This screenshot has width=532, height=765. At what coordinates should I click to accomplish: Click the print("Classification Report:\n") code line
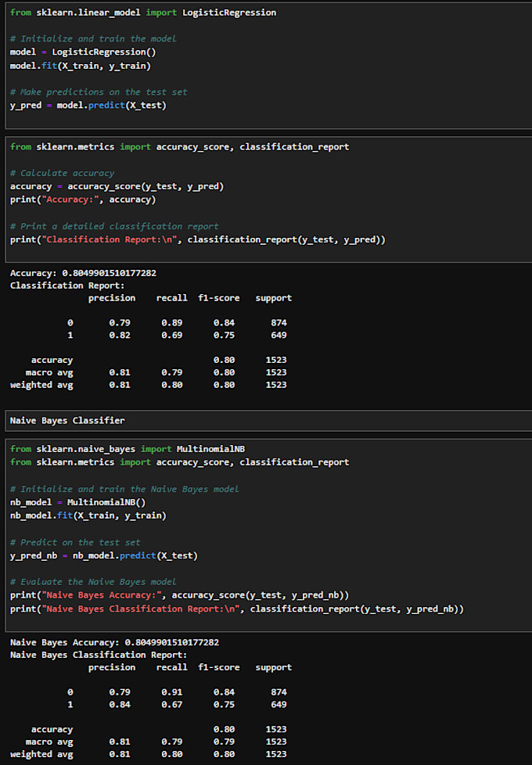point(197,239)
